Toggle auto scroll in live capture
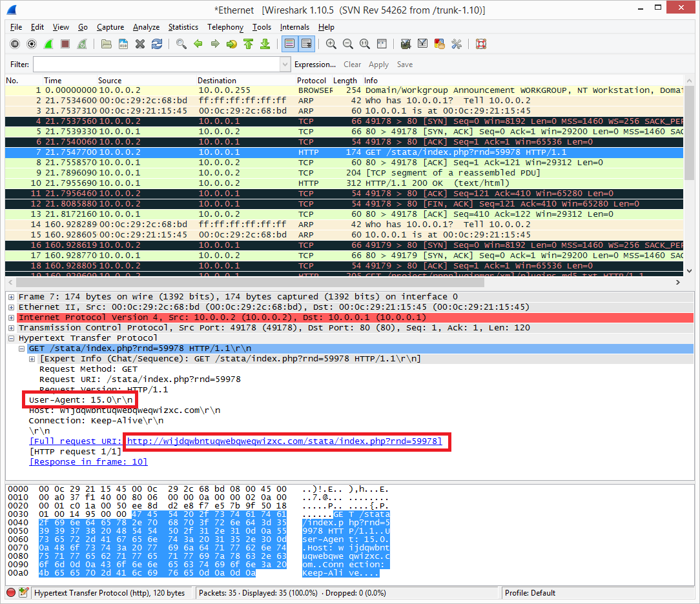Image resolution: width=700 pixels, height=604 pixels. 307,44
